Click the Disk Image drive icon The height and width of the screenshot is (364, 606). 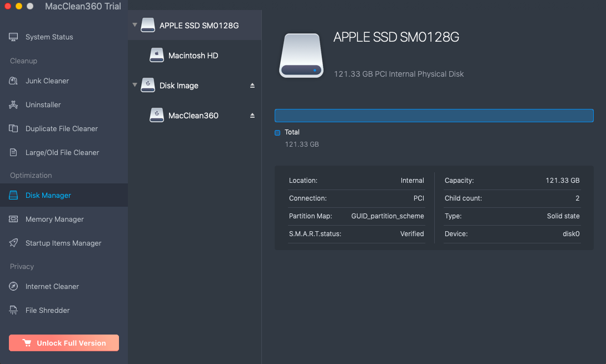click(x=148, y=85)
